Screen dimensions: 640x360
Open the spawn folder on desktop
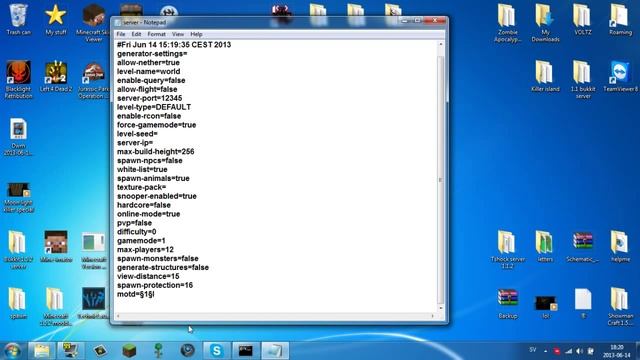(x=18, y=303)
